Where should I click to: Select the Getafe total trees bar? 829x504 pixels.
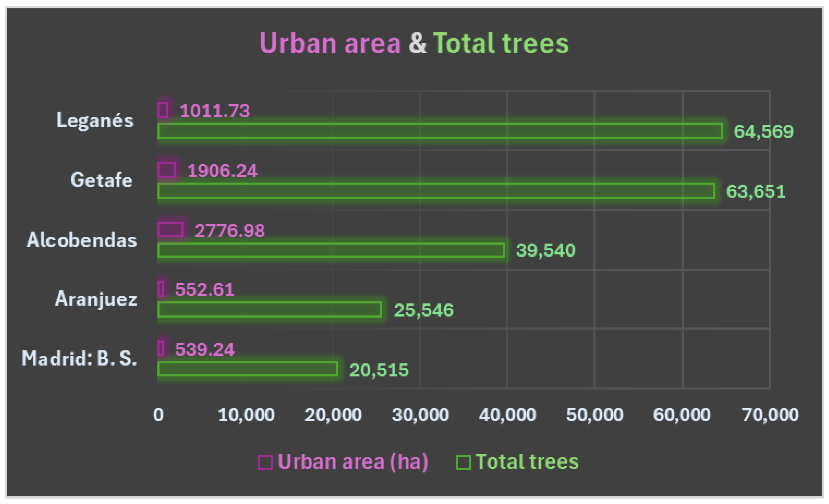[436, 191]
